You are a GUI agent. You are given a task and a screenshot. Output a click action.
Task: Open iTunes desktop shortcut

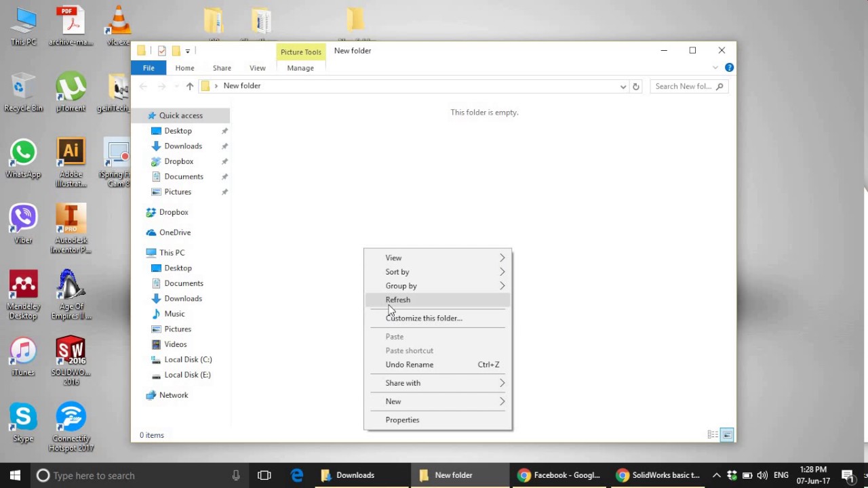[x=23, y=357]
